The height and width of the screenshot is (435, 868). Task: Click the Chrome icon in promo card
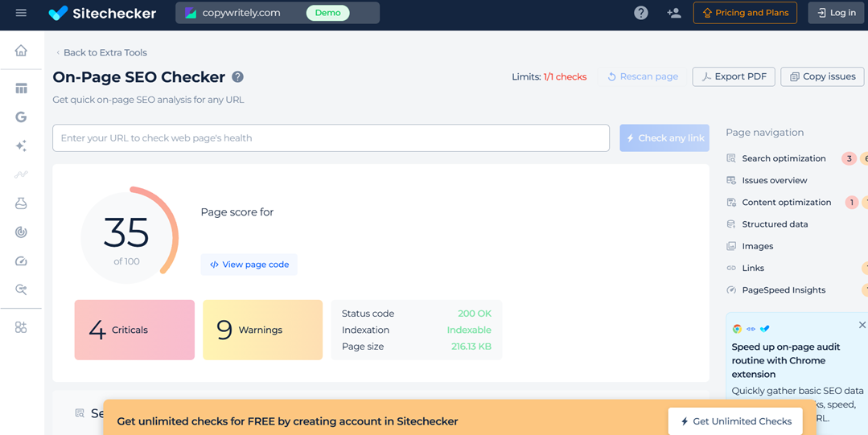[737, 329]
